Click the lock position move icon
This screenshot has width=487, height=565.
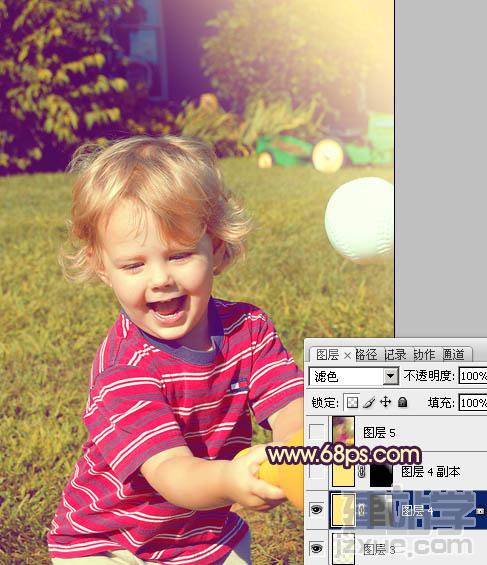[x=386, y=402]
